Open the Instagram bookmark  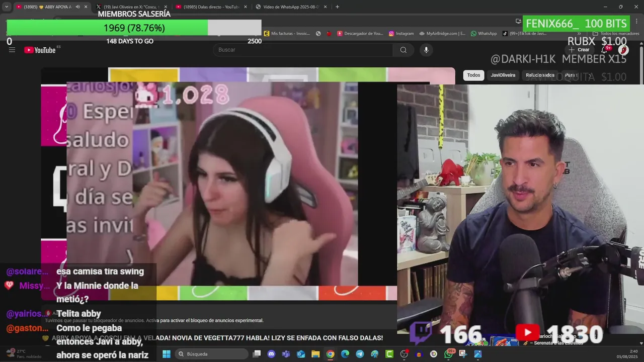[401, 34]
